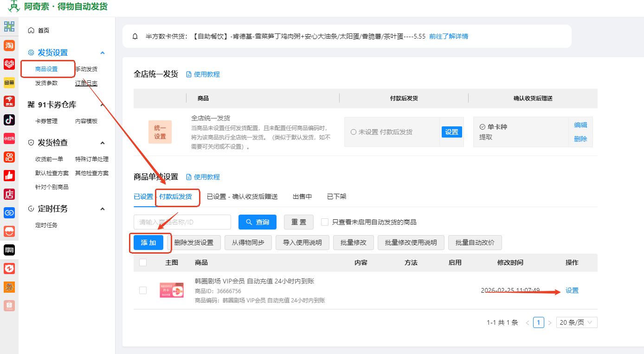Click the blue 添加 button

[x=148, y=243]
